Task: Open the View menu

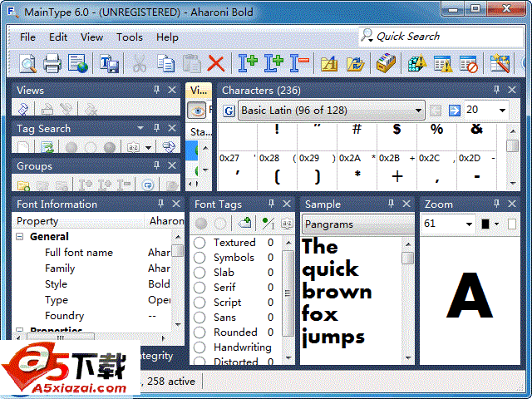Action: (x=91, y=37)
